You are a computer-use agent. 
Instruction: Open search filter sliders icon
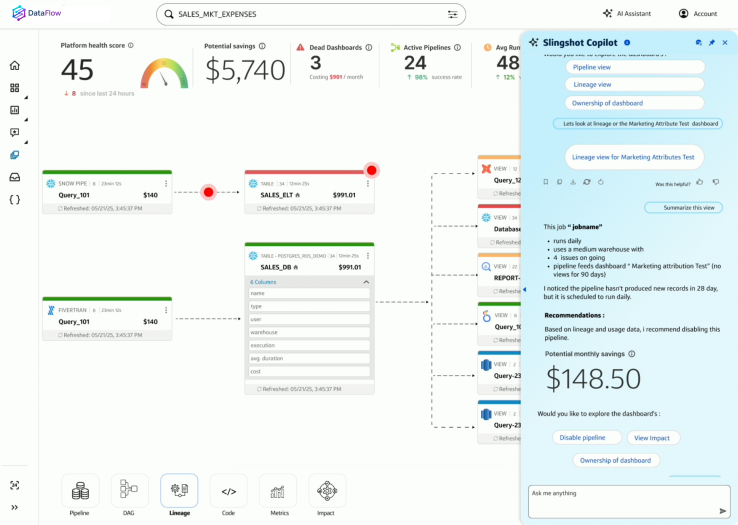[x=452, y=14]
